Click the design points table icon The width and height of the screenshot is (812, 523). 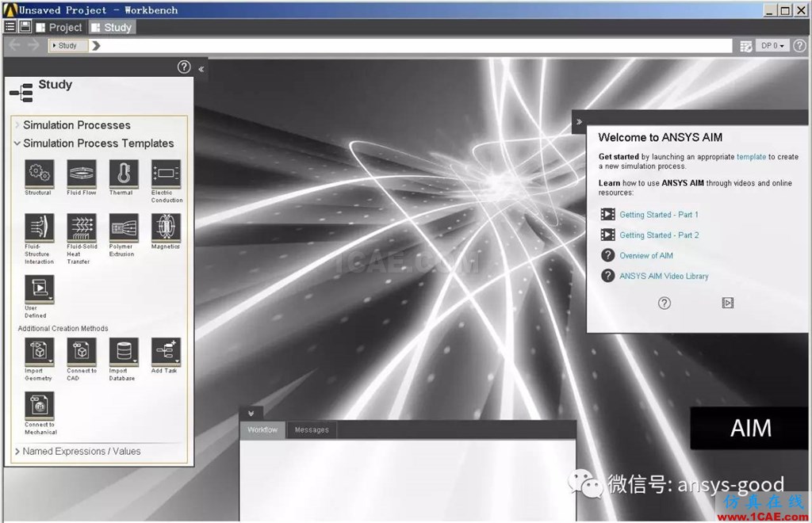[x=745, y=46]
